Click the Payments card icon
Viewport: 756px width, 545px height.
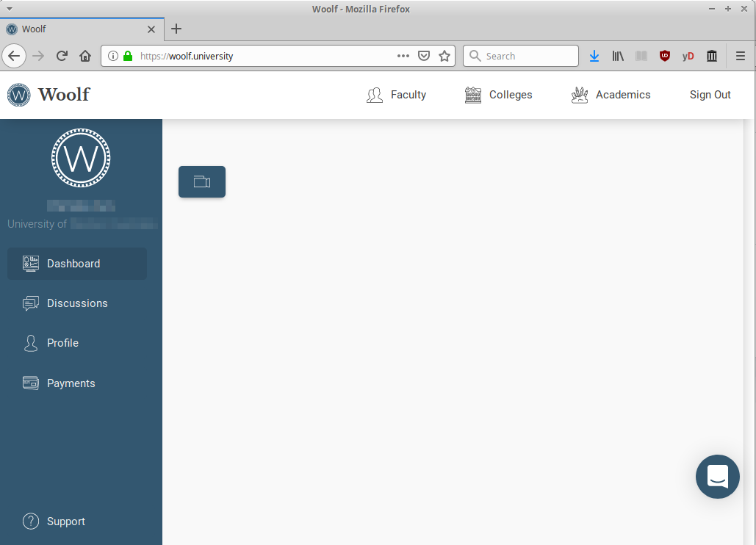coord(31,383)
